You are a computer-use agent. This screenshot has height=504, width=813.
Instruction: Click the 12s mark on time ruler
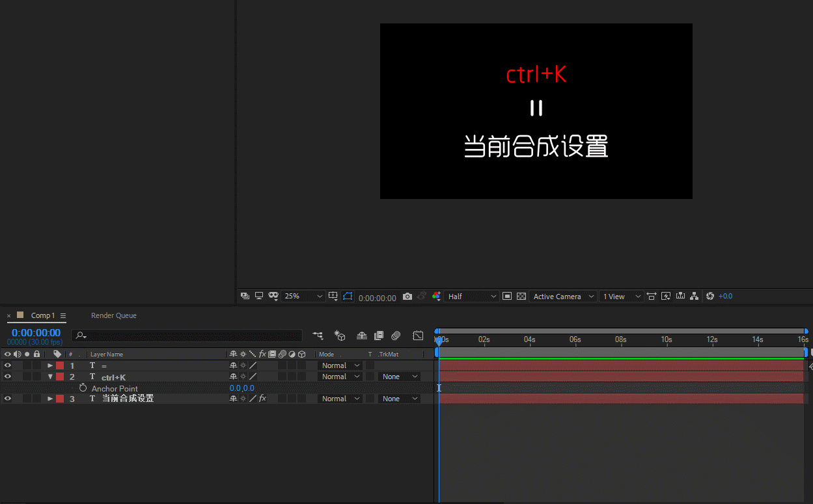tap(712, 339)
